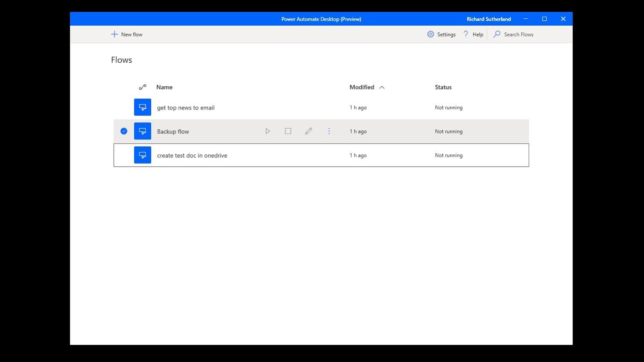
Task: Expand sorting on the Name column header
Action: tap(164, 87)
